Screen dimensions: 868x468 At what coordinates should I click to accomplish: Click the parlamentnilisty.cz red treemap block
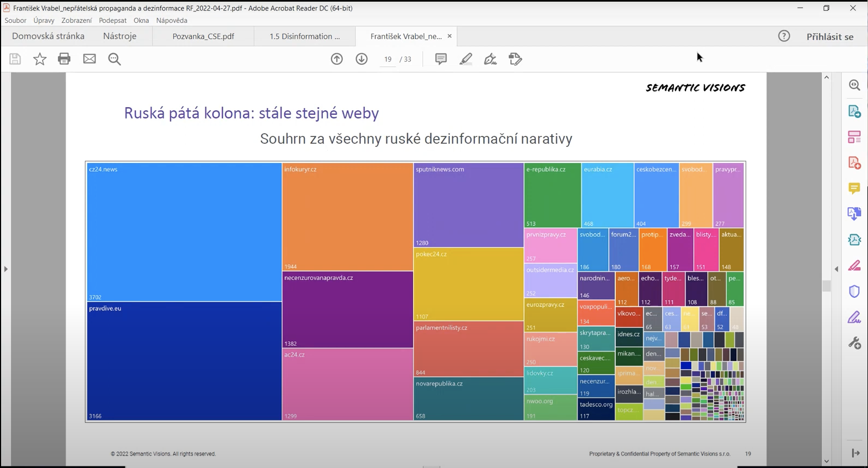(x=469, y=349)
